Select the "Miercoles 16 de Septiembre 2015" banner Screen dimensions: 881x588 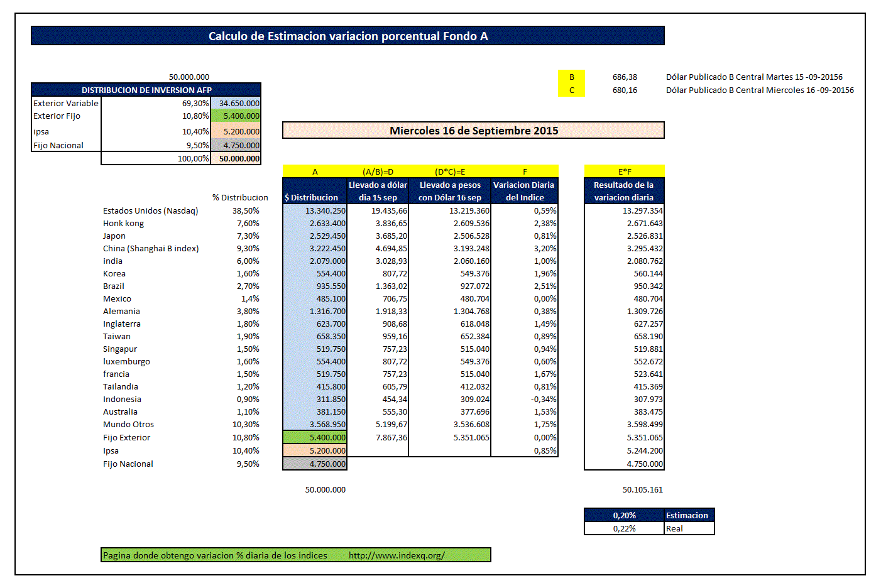point(474,131)
